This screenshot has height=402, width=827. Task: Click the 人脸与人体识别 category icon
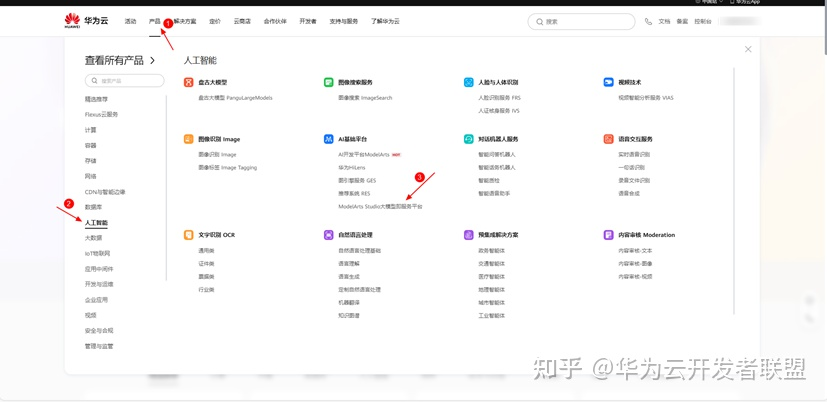pyautogui.click(x=469, y=82)
